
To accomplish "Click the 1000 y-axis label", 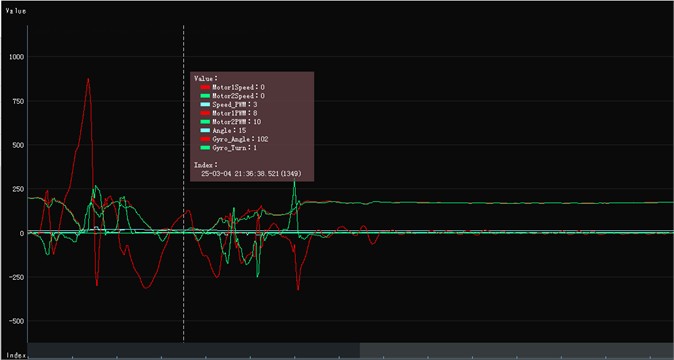I will 16,57.
